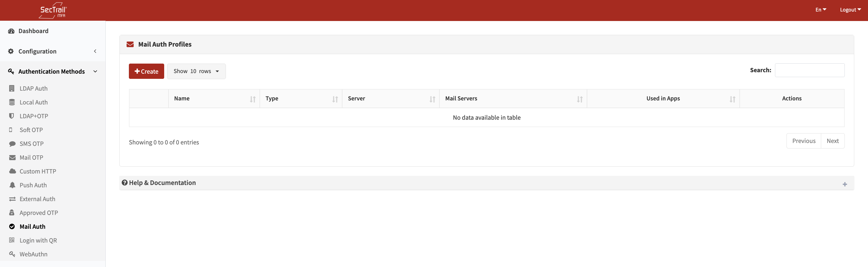Click the Push Auth bell icon
Image resolution: width=868 pixels, height=267 pixels.
(12, 185)
